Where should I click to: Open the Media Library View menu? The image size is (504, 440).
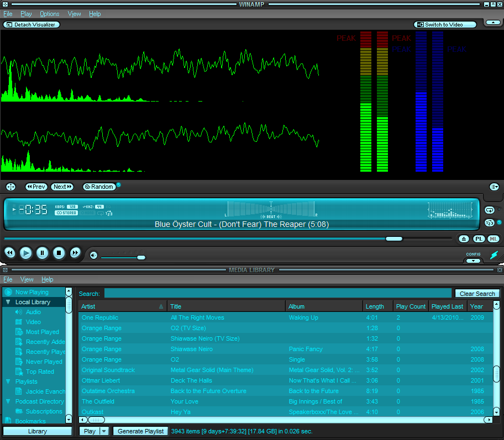[27, 279]
